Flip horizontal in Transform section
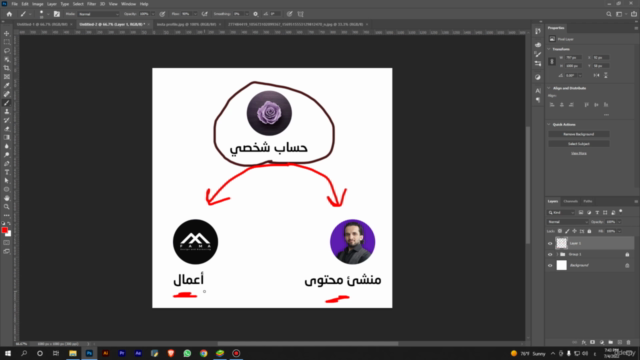The height and width of the screenshot is (360, 640). (x=596, y=76)
